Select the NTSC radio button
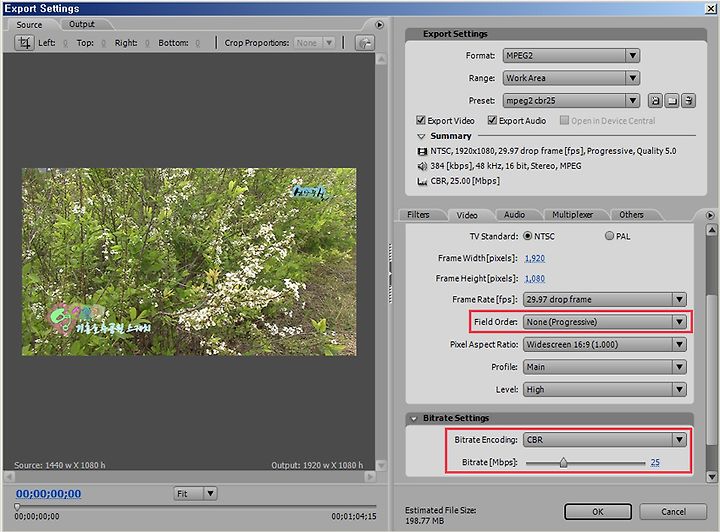Screen dimensions: 720x532 528,236
